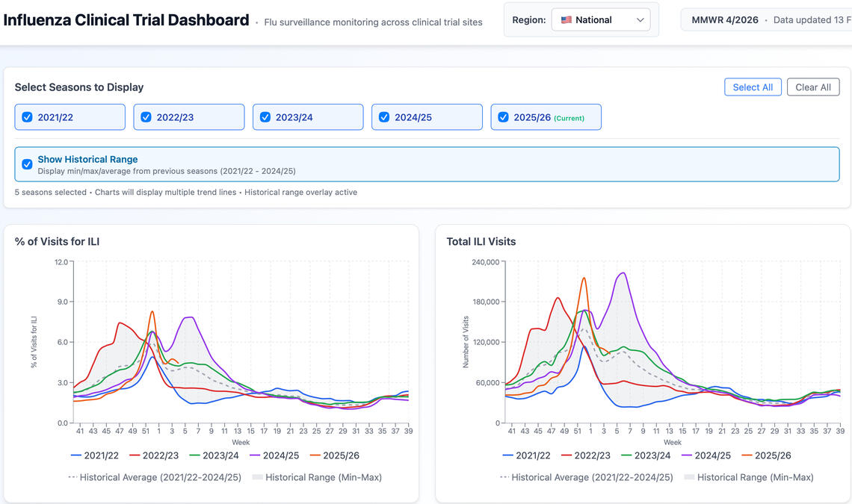Click Historical Average legend icon in % of Visits chart

[x=72, y=477]
